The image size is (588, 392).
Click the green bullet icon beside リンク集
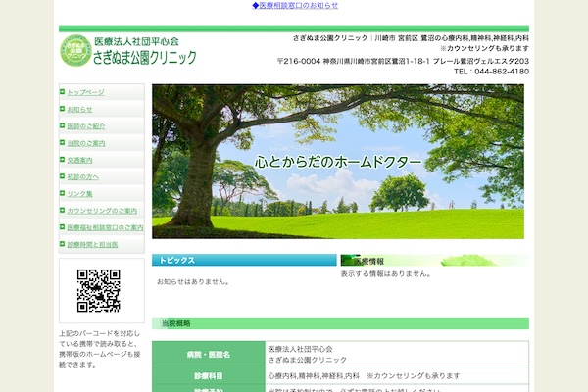pos(63,193)
